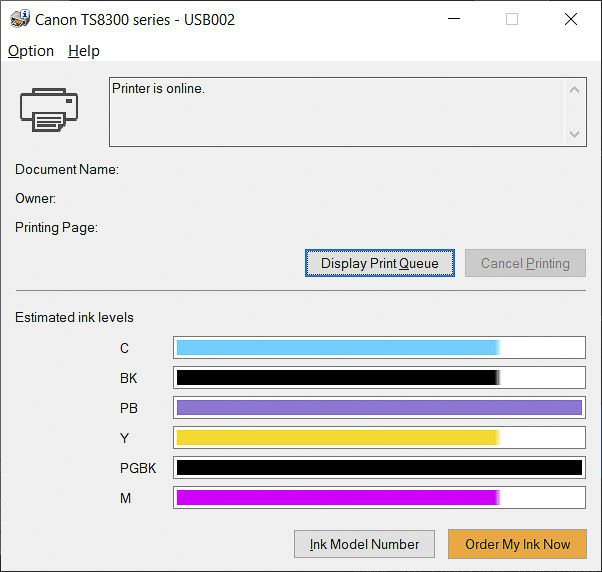The height and width of the screenshot is (572, 602).
Task: Minimize the Canon TS8300 window
Action: click(x=454, y=19)
